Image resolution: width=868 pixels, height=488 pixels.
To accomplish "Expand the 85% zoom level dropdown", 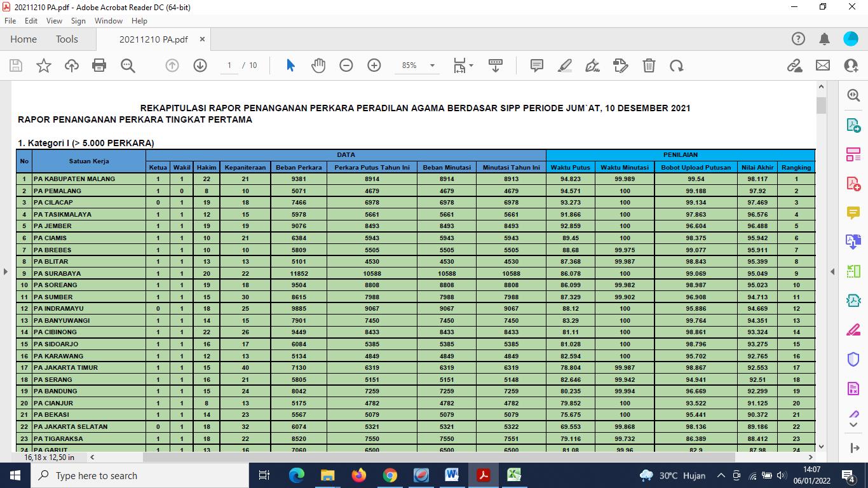I will 432,65.
